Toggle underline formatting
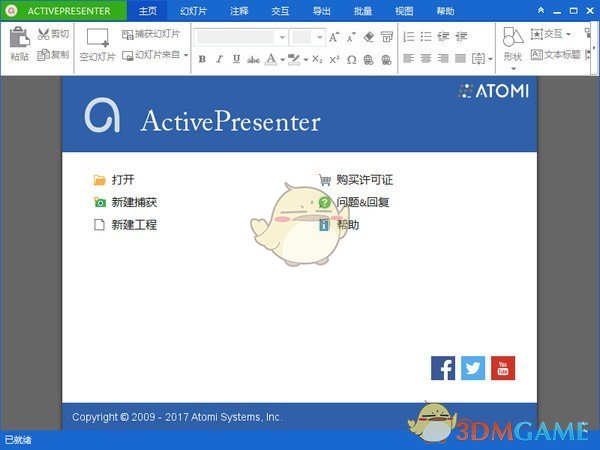Viewport: 600px width, 450px height. point(236,59)
